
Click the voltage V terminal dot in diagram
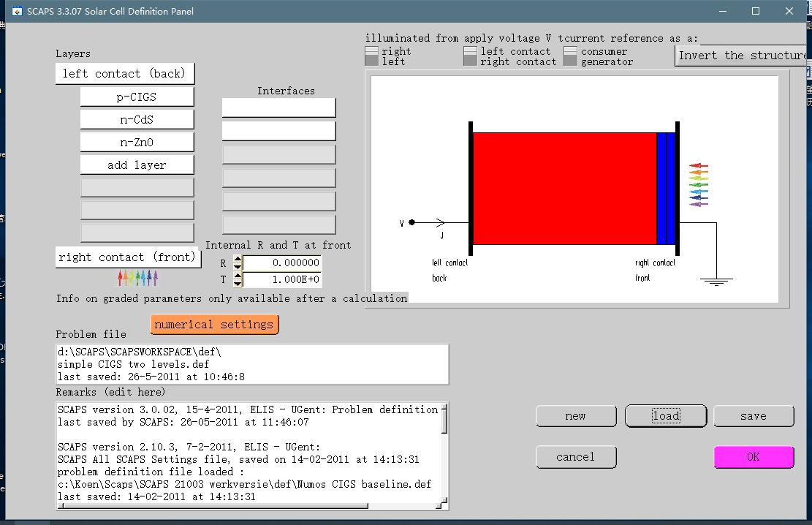[x=412, y=222]
